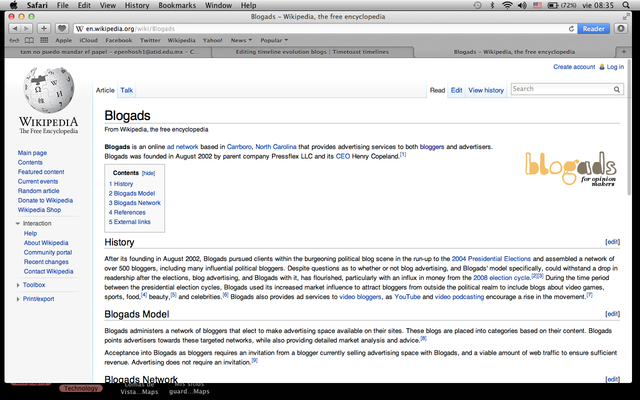
Task: Click the blogads logo image
Action: click(x=571, y=168)
